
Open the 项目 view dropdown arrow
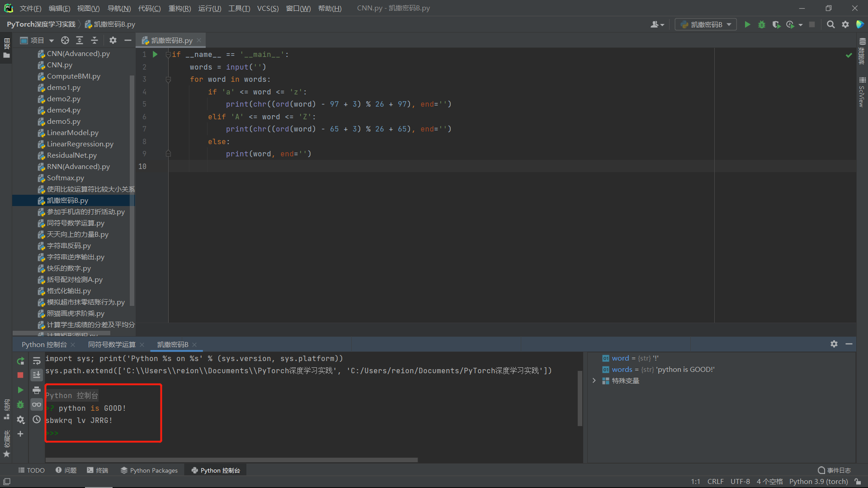52,41
